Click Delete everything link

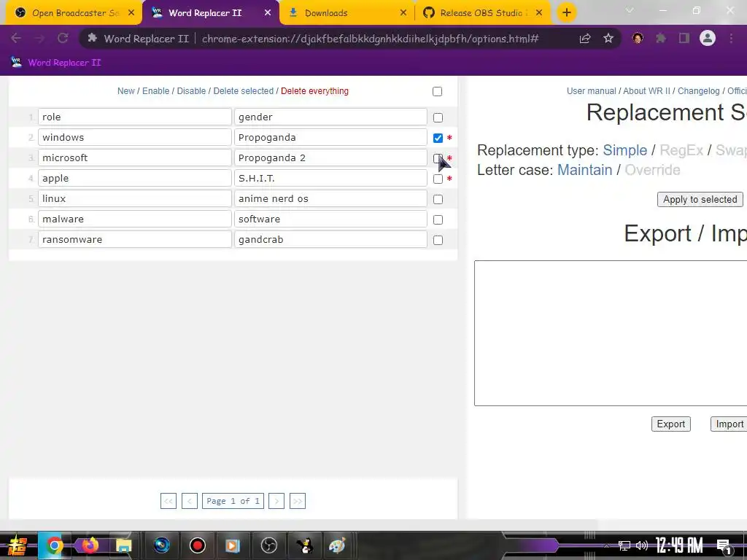pos(314,91)
